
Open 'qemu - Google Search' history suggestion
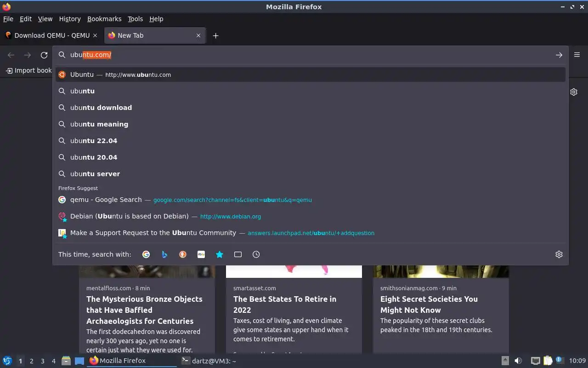tap(311, 200)
